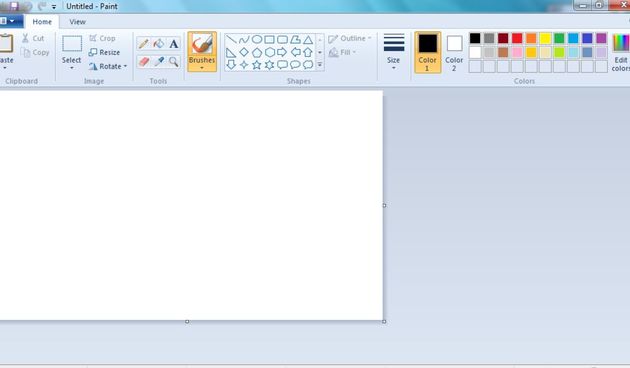
Task: Pick the Oval callout shape
Action: point(295,64)
